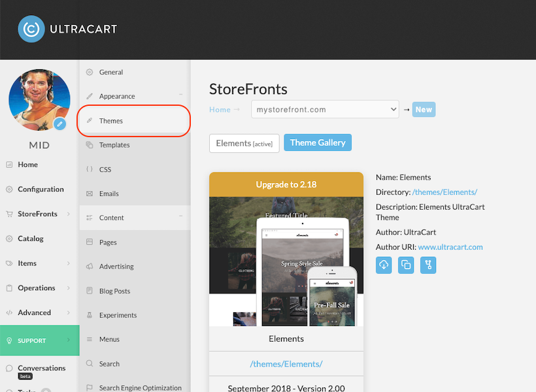
Task: Expand the Operations sidebar chevron
Action: tap(69, 287)
